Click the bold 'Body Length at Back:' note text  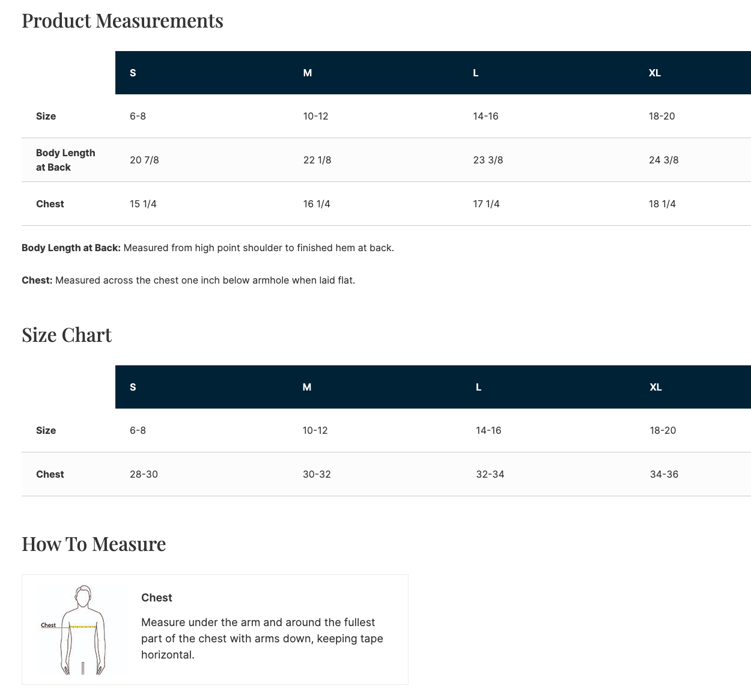[x=71, y=248]
